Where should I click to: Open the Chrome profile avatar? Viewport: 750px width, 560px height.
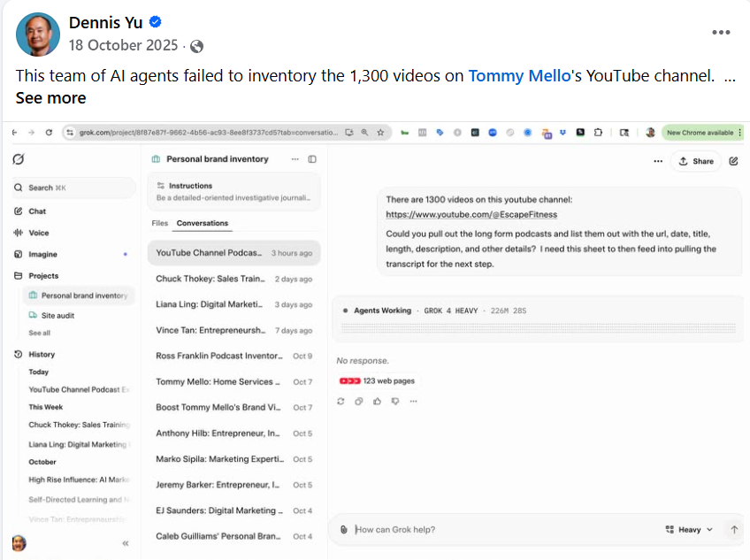pyautogui.click(x=650, y=133)
